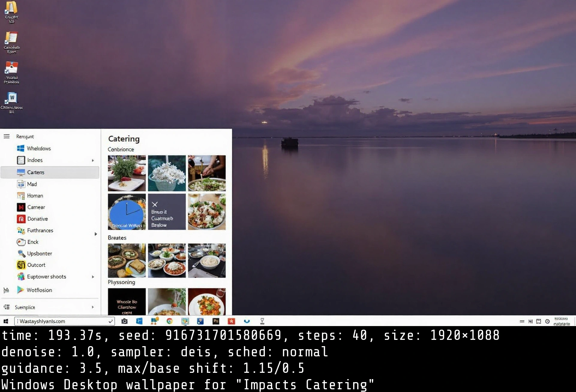Click the Wastayshiyants.com search field
This screenshot has height=392, width=576.
coord(60,321)
